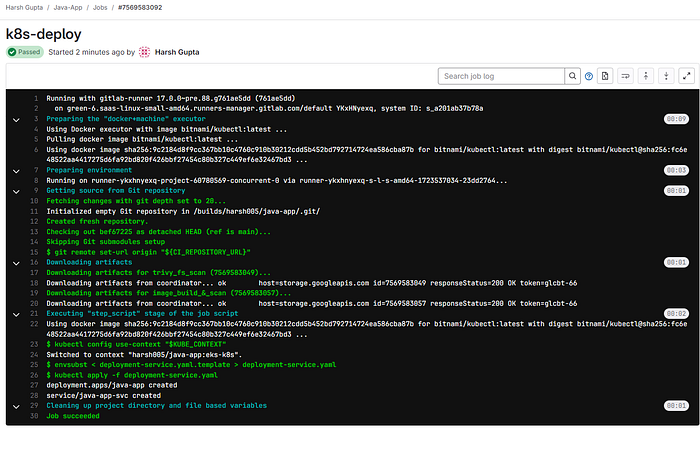Focus the Search job log field
Viewport: 700px width, 453px height.
pyautogui.click(x=501, y=76)
